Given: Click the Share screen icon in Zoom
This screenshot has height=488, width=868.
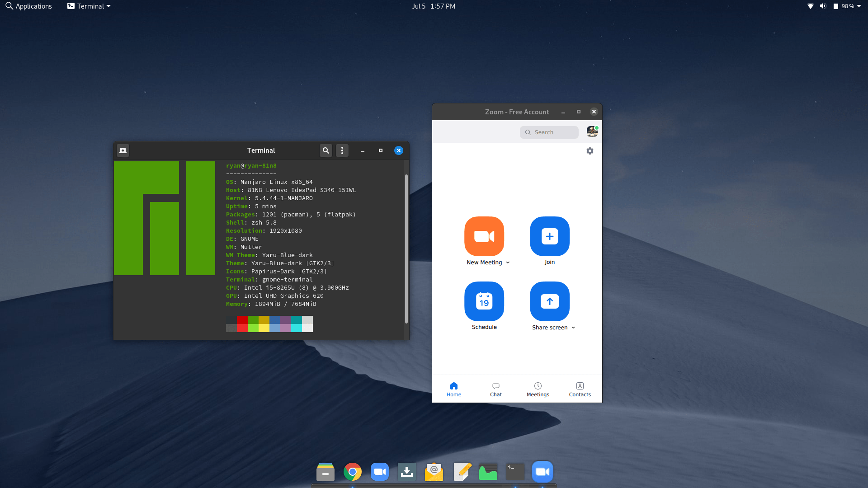Looking at the screenshot, I should 549,301.
